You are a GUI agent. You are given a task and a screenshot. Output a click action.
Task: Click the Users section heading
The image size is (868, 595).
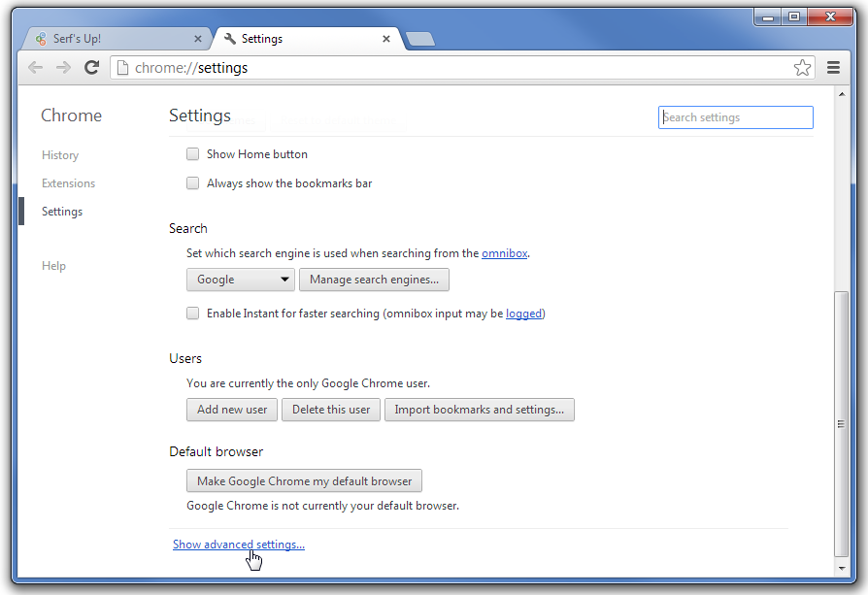point(185,359)
